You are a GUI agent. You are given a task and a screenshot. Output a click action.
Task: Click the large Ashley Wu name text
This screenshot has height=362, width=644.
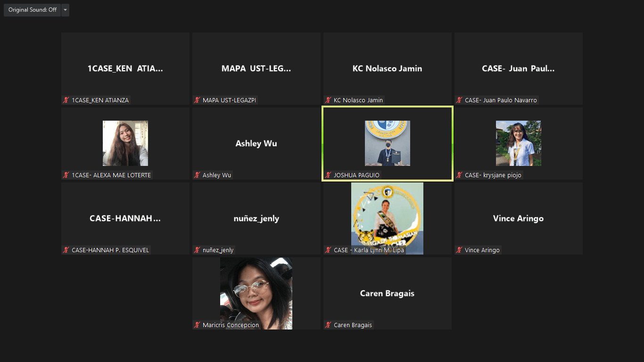pos(256,143)
